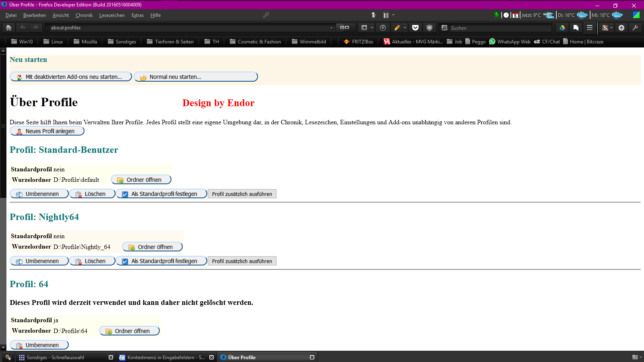Open the uBlock shield icon
Screen dimensions: 644x362
click(429, 28)
